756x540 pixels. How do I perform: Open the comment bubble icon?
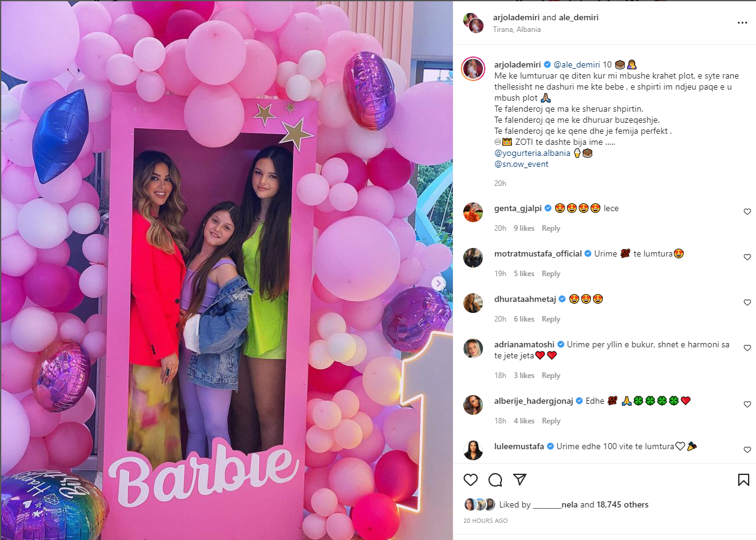point(495,480)
